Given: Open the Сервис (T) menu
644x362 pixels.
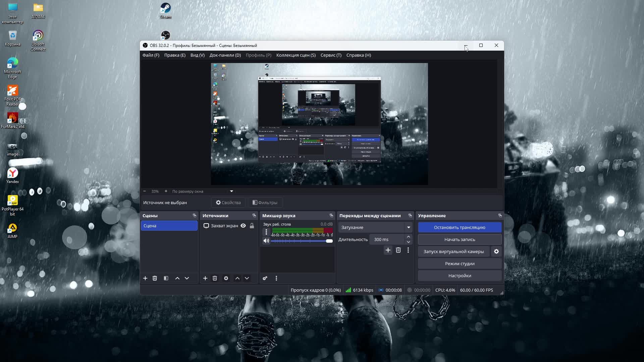Looking at the screenshot, I should coord(331,55).
